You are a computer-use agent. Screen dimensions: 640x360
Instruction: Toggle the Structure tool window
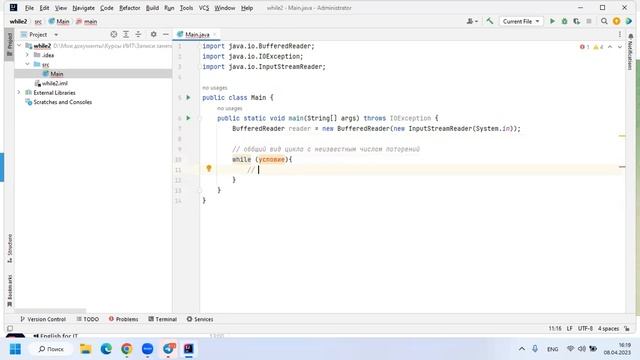pos(9,248)
